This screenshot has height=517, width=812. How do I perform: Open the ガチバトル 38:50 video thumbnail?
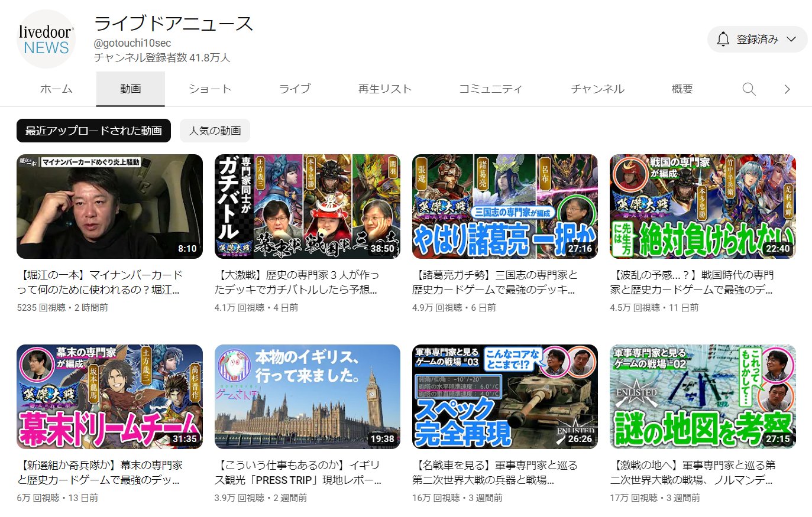308,206
